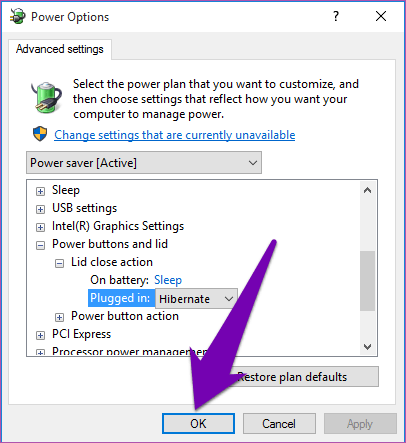The height and width of the screenshot is (443, 406).
Task: Open the Plugged in Hibernate dropdown
Action: 196,299
